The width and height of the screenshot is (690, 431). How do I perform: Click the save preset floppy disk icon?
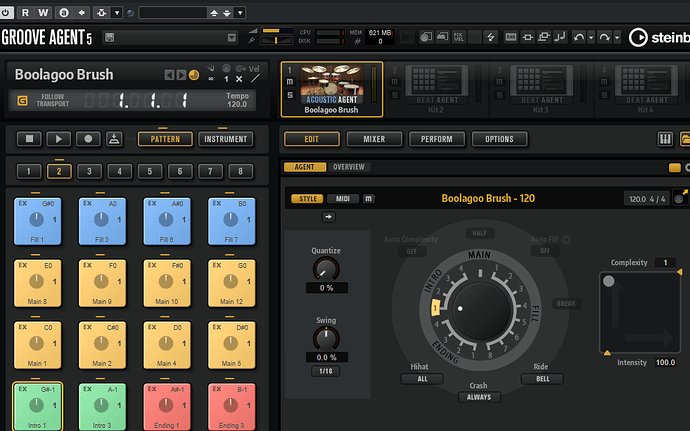(x=110, y=38)
